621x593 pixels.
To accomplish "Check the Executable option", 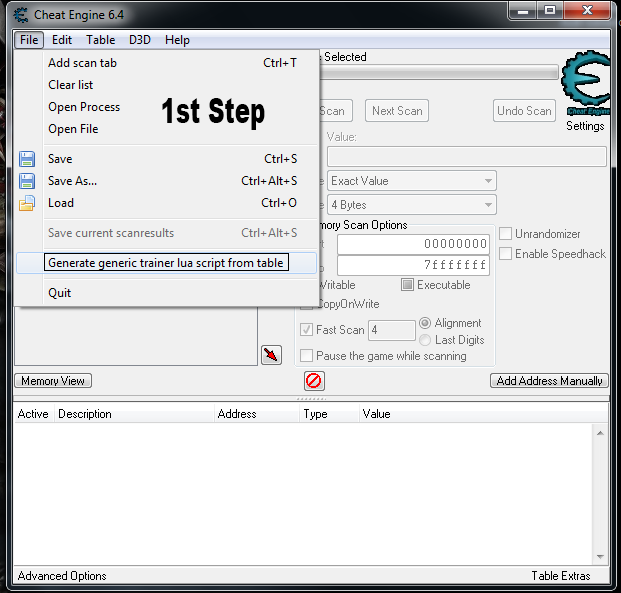I will pos(408,285).
